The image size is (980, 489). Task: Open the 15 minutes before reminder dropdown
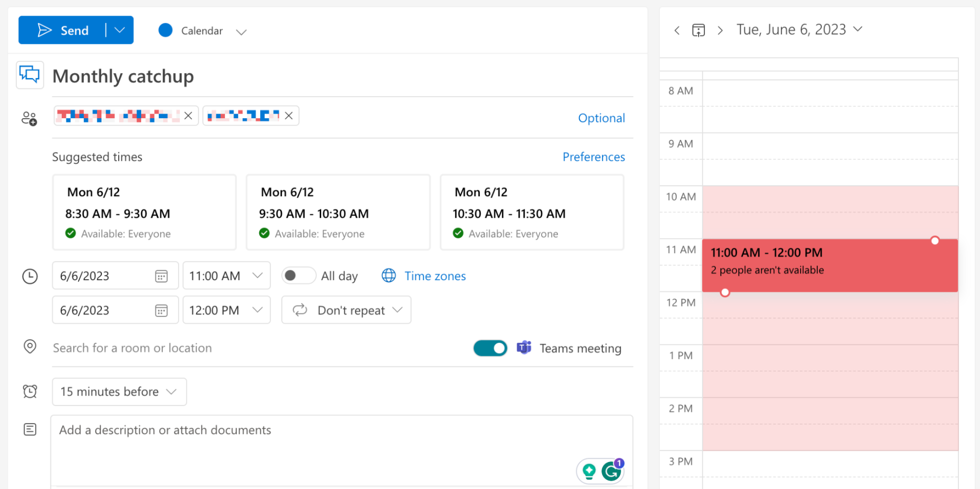(x=119, y=391)
